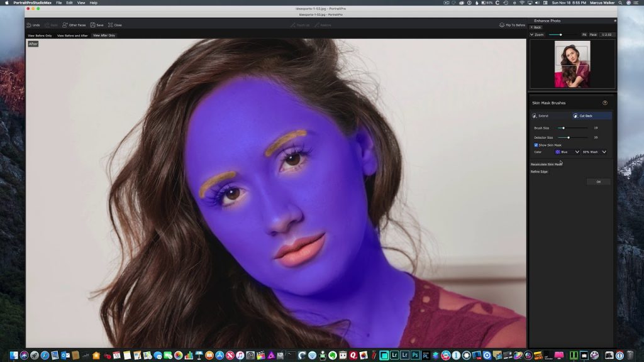
Task: Open App Store from the Dock
Action: pyautogui.click(x=219, y=356)
